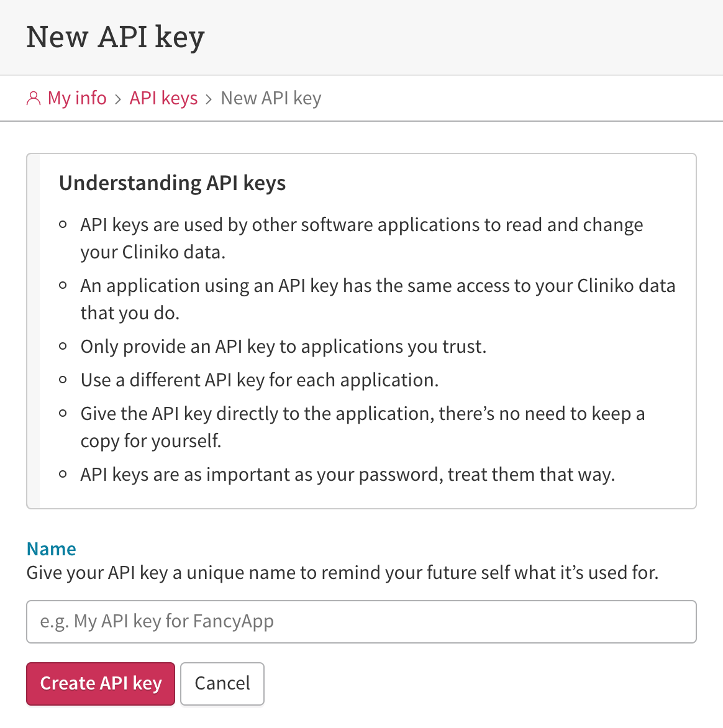Click the 'important as your password' bullet
Screen dimensions: 723x728
coord(348,475)
